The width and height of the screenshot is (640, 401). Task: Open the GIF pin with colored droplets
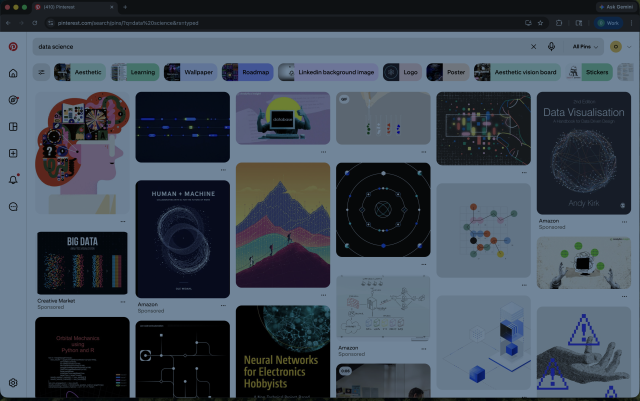click(x=383, y=118)
